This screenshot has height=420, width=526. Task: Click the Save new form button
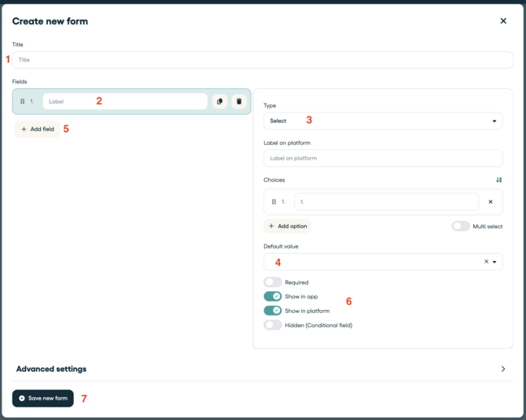(43, 398)
